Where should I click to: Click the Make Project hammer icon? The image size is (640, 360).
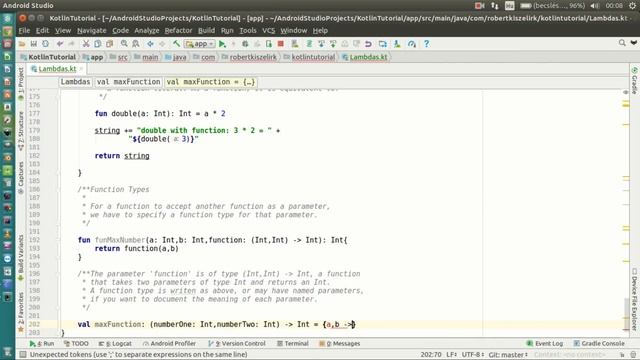click(x=176, y=44)
